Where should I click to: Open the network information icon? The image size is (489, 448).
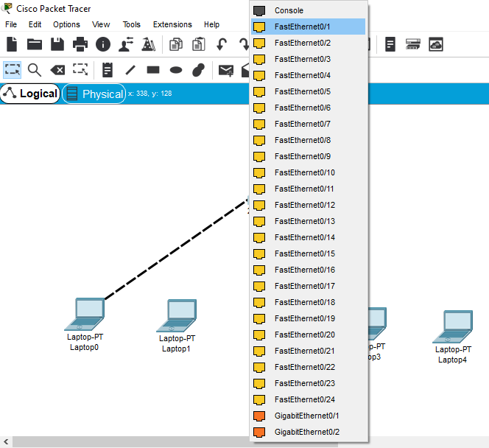(x=103, y=44)
